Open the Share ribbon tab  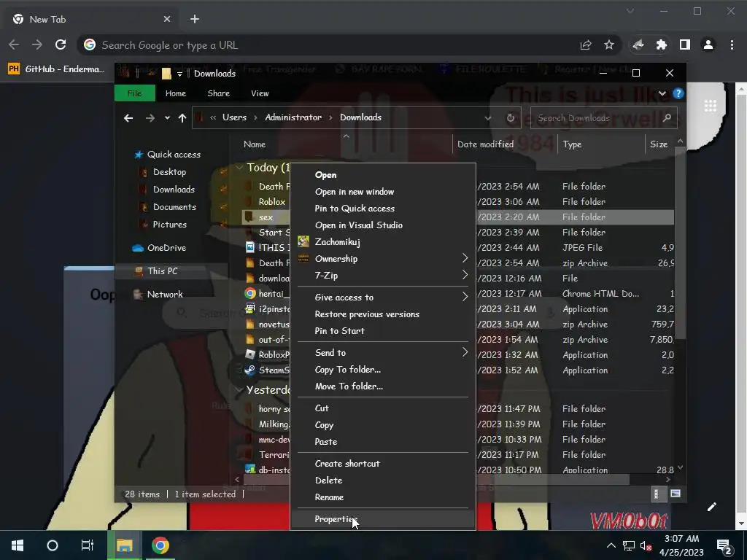(218, 93)
